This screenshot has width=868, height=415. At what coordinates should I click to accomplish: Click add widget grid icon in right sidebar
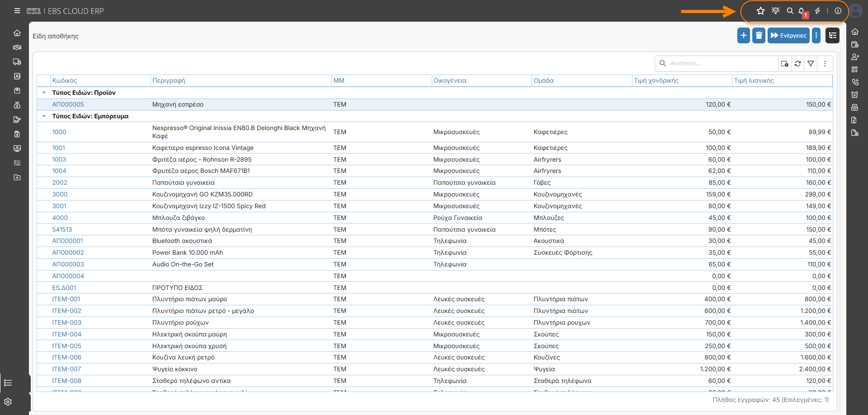[x=855, y=70]
